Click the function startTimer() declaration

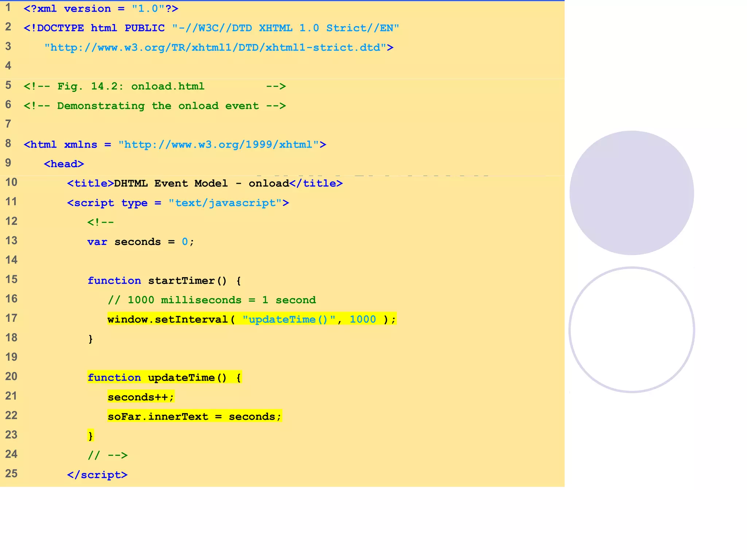(164, 281)
